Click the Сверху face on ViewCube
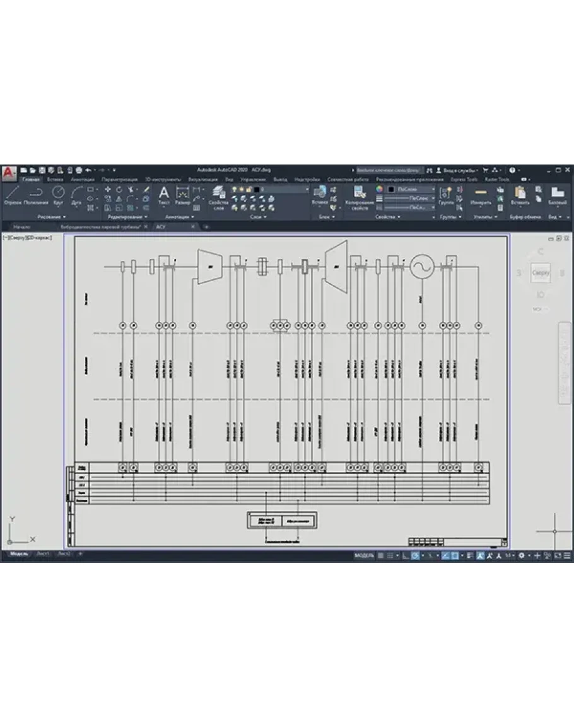The width and height of the screenshot is (574, 728). click(x=541, y=273)
